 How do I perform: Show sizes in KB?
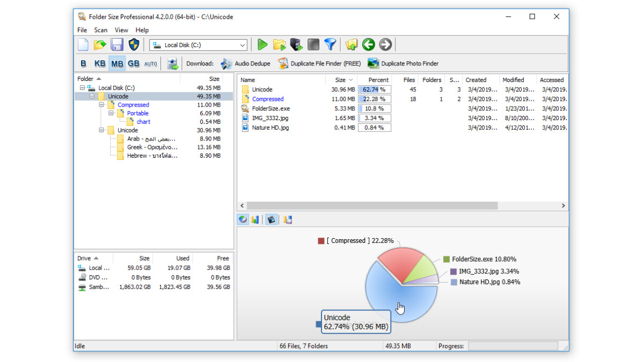click(100, 64)
